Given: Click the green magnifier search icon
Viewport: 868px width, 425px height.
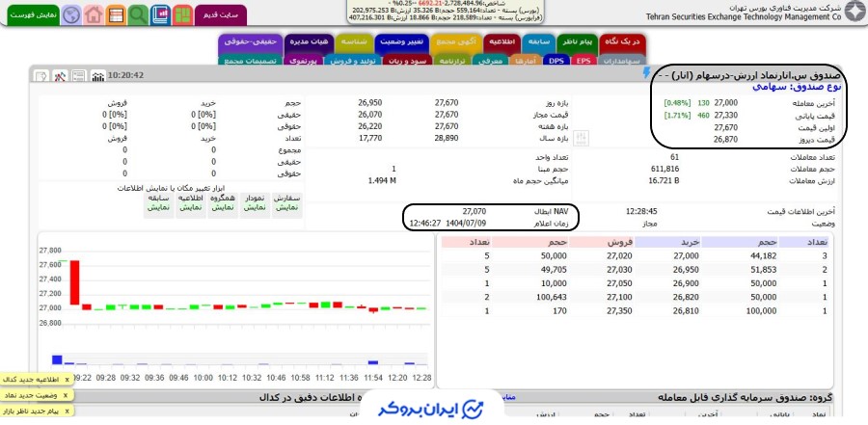Looking at the screenshot, I should 138,14.
